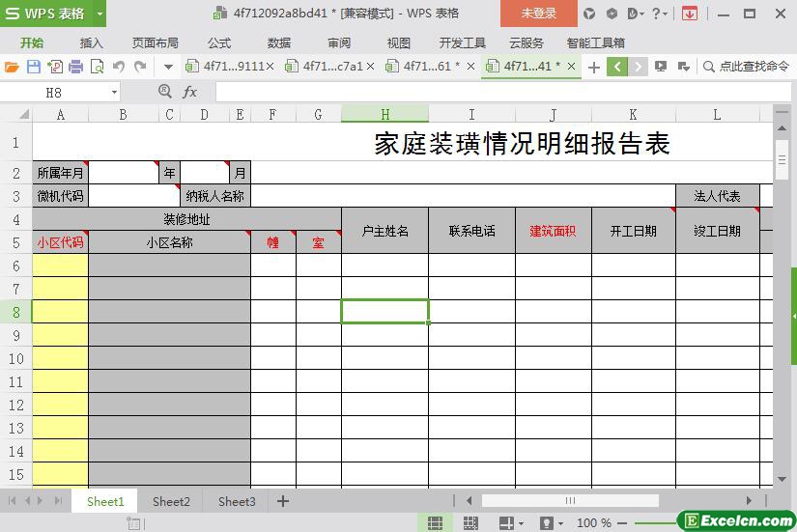Open the 开发工具 ribbon tab
Screen dimensions: 797x532
tap(463, 43)
